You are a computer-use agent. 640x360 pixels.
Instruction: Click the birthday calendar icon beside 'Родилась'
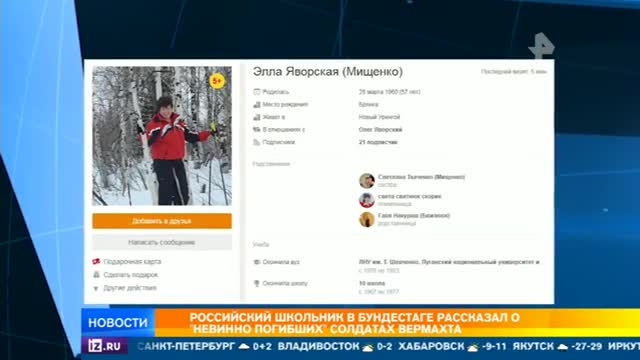point(257,92)
